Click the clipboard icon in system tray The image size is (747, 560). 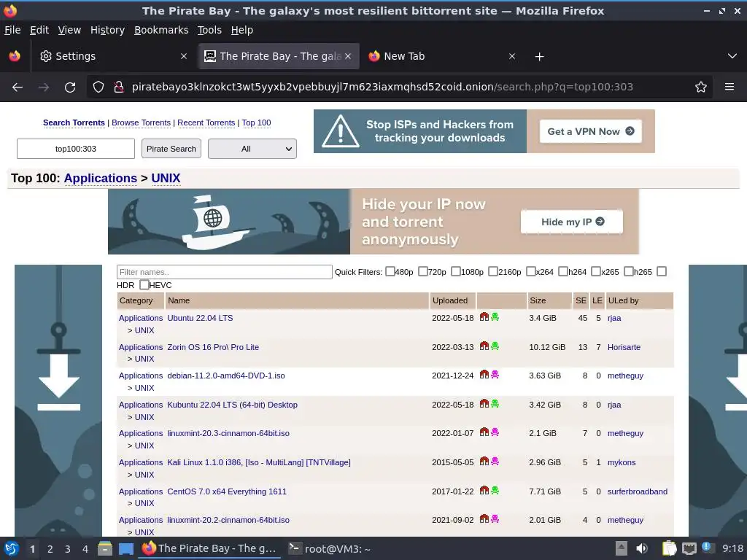[x=670, y=548]
